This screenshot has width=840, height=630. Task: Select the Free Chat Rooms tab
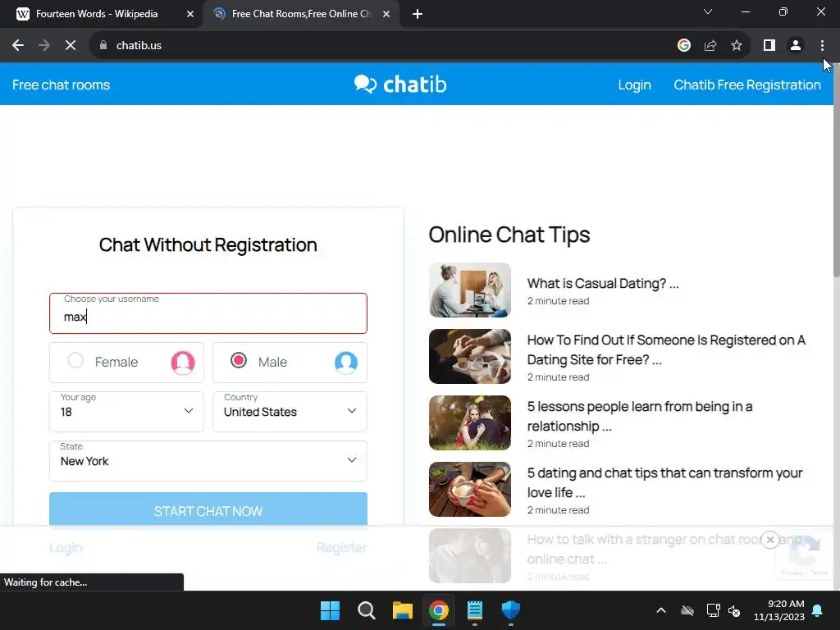[302, 15]
